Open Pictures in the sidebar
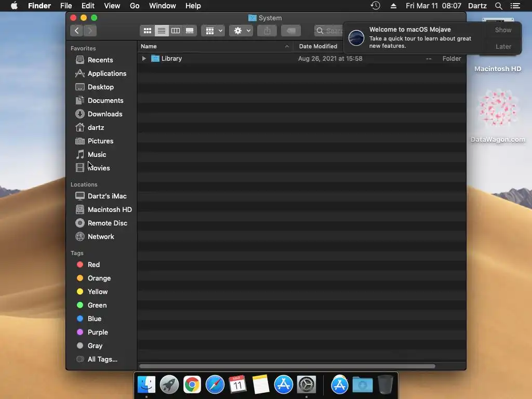Image resolution: width=532 pixels, height=399 pixels. [100, 141]
